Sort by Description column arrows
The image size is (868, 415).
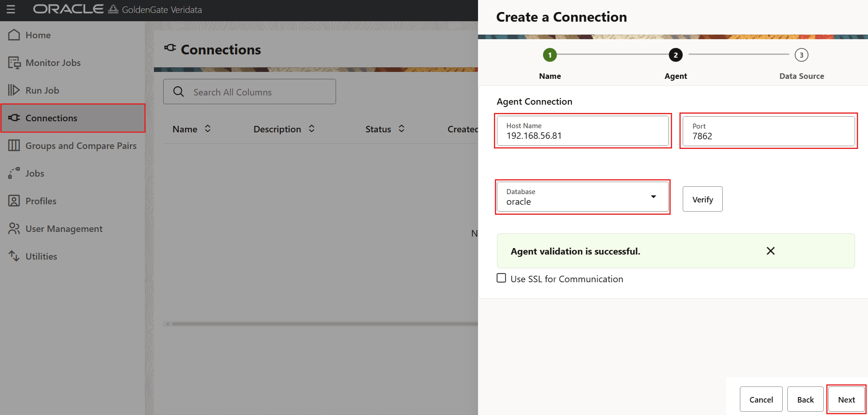(x=312, y=129)
